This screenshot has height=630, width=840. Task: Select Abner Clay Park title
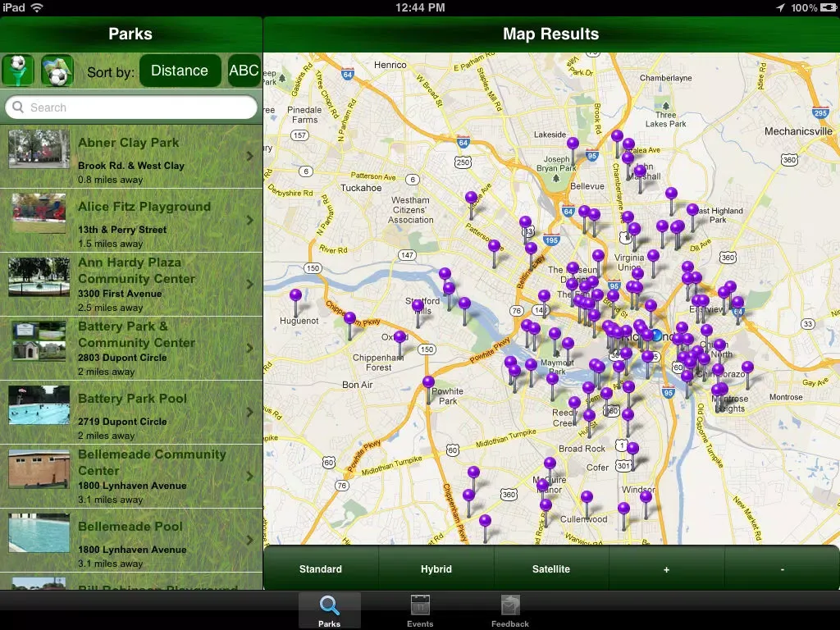click(129, 143)
